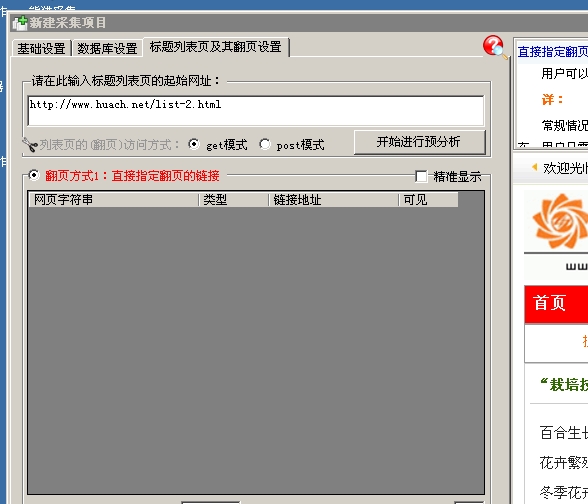This screenshot has height=504, width=588.
Task: Click the 开始进行预分析 button
Action: point(419,142)
